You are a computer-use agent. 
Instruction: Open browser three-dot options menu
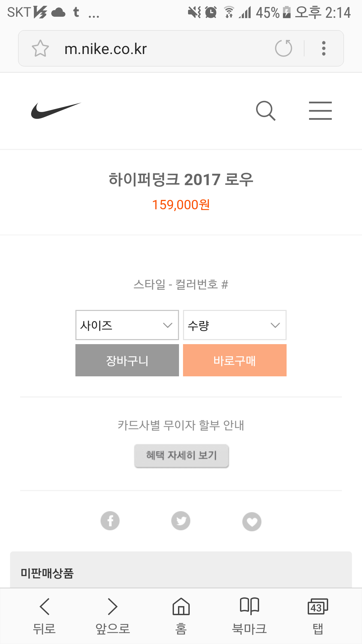[323, 48]
